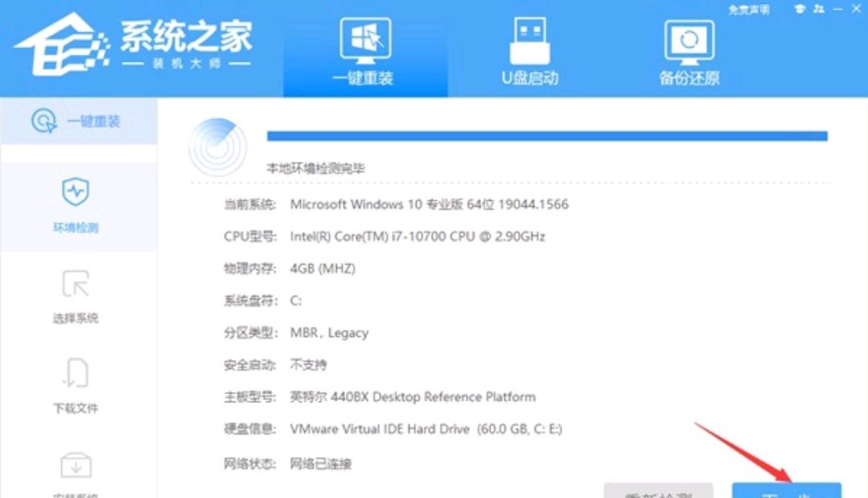Click the 网络已连接 status value
The height and width of the screenshot is (498, 868).
pos(321,463)
